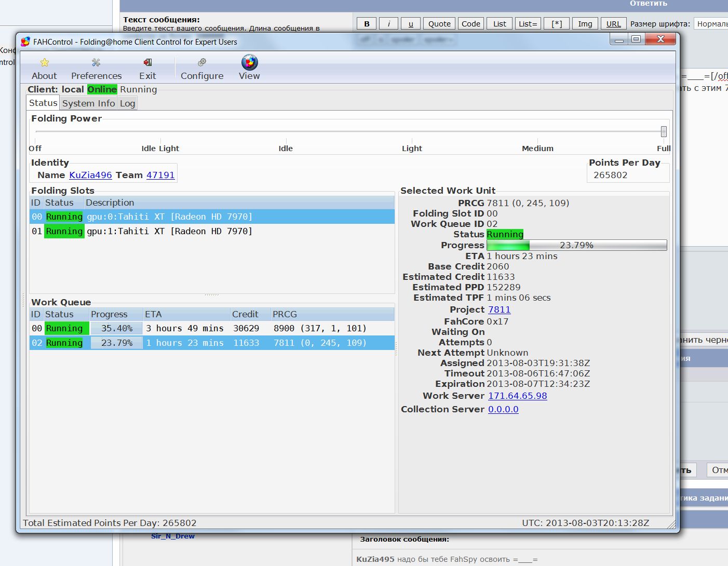Select work queue row 02 at 23.79%
Image resolution: width=728 pixels, height=566 pixels.
212,343
